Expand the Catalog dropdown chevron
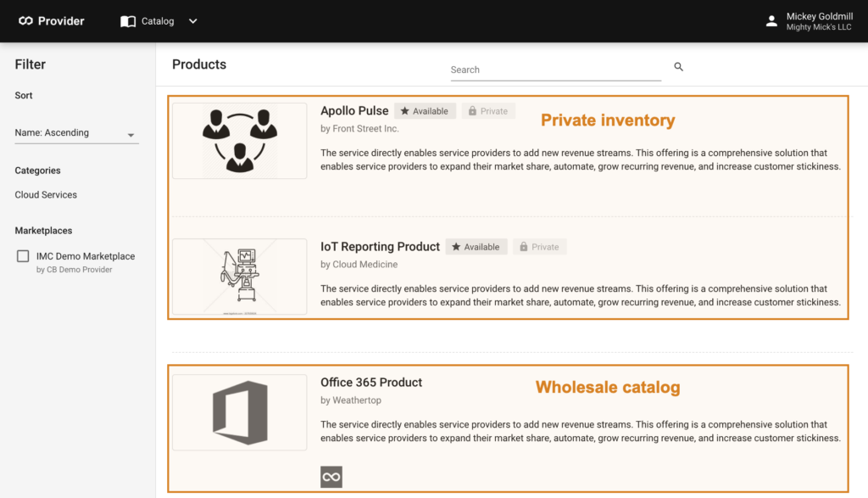The image size is (868, 498). (192, 21)
